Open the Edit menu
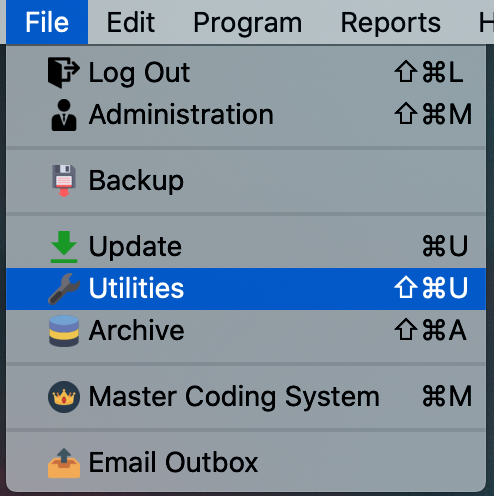 [131, 22]
